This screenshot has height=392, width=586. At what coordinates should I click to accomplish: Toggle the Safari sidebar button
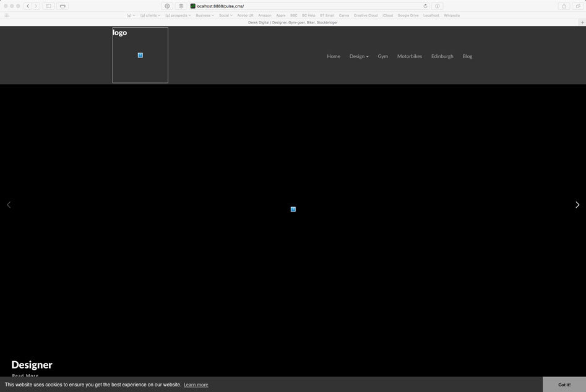coord(49,6)
